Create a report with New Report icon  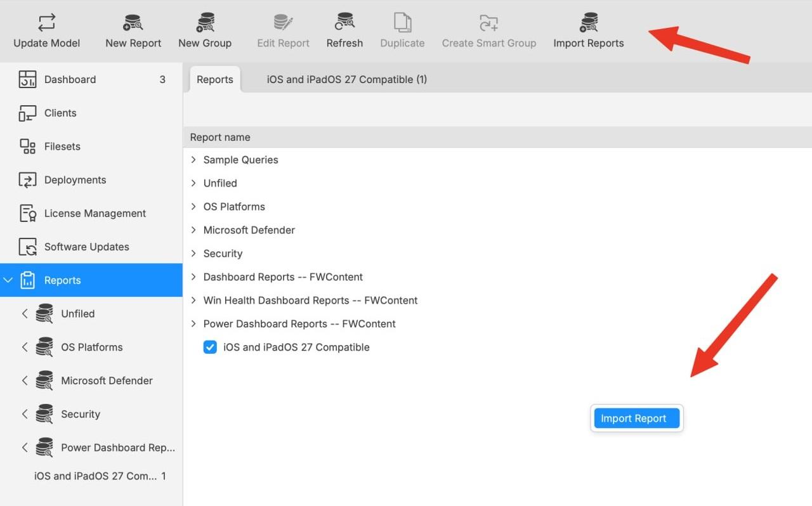pyautogui.click(x=133, y=23)
